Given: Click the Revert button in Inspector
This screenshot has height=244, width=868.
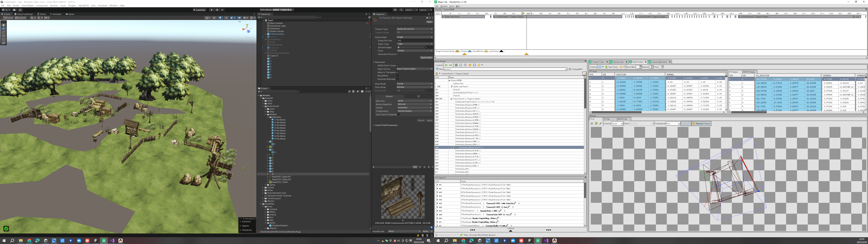Looking at the screenshot, I should tap(421, 120).
